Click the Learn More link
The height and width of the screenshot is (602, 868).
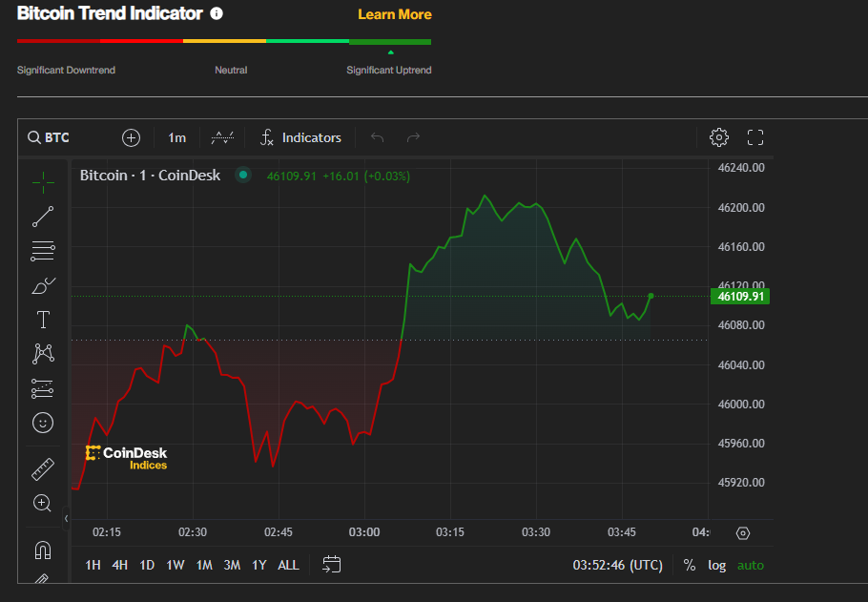[x=394, y=14]
